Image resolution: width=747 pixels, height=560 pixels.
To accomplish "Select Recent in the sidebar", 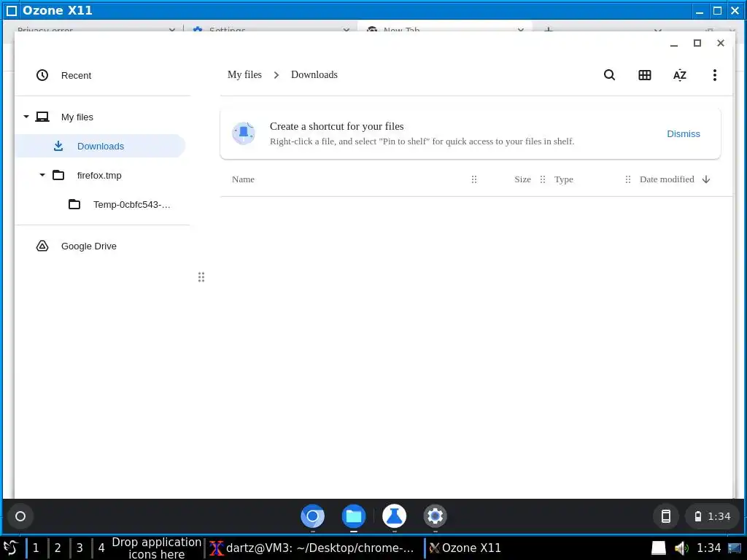I will click(x=101, y=75).
